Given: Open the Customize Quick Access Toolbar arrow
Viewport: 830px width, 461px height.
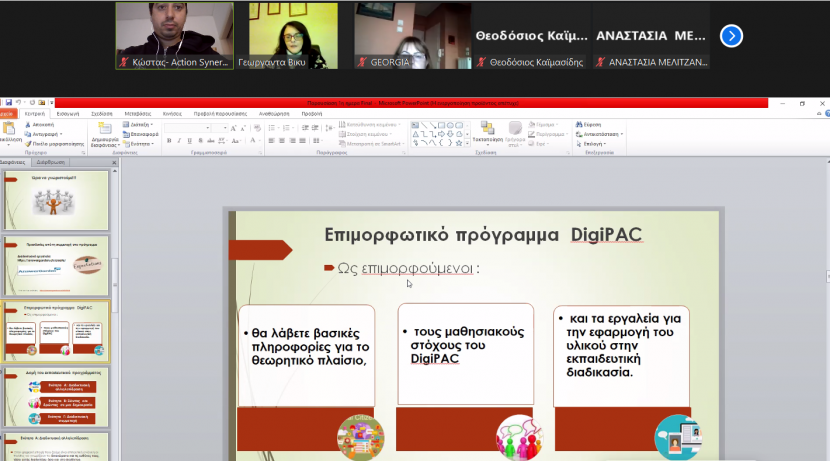Looking at the screenshot, I should click(x=51, y=103).
